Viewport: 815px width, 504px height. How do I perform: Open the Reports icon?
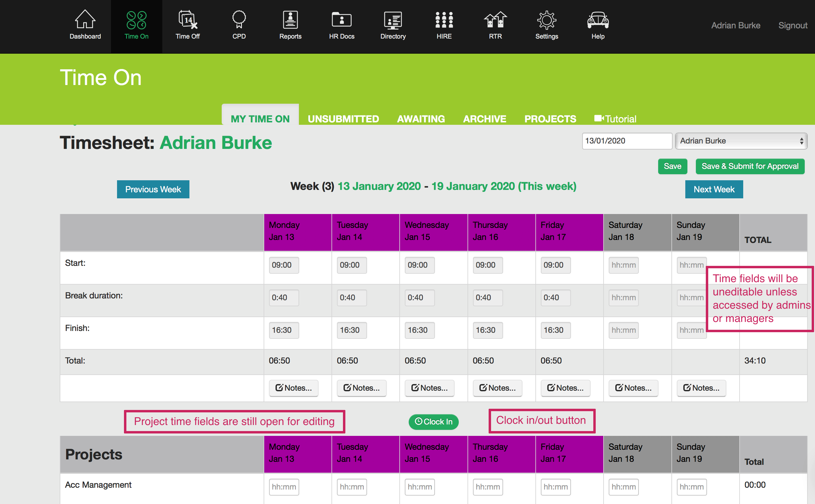click(290, 20)
